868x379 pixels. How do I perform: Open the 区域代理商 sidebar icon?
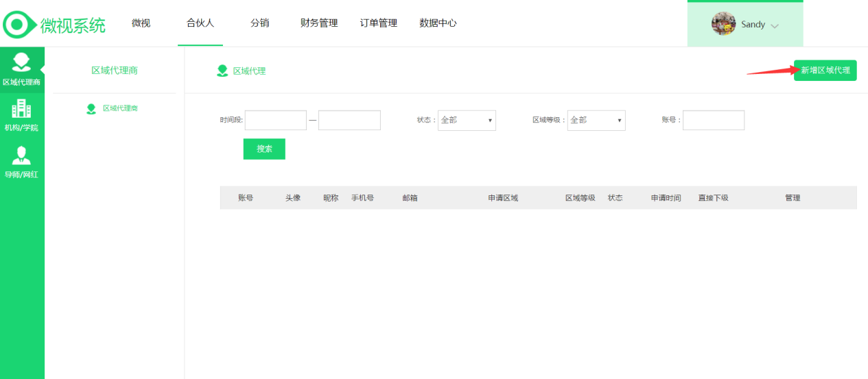(21, 62)
